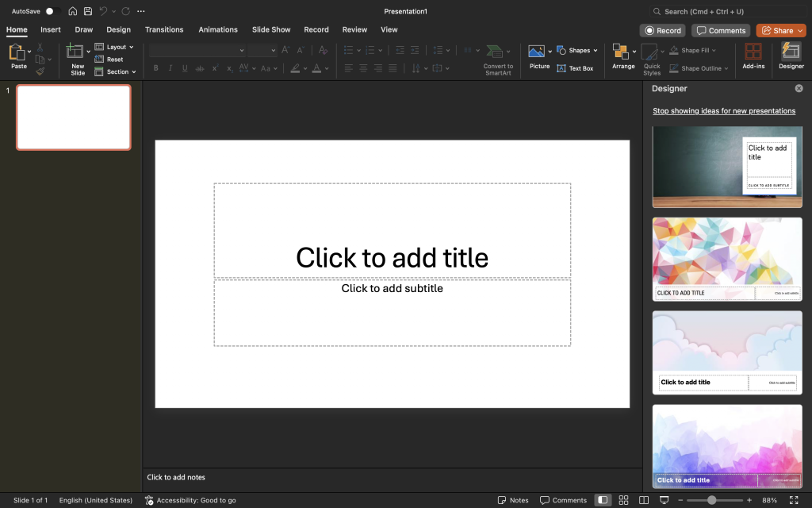812x508 pixels.
Task: Click the Record button
Action: tap(662, 29)
